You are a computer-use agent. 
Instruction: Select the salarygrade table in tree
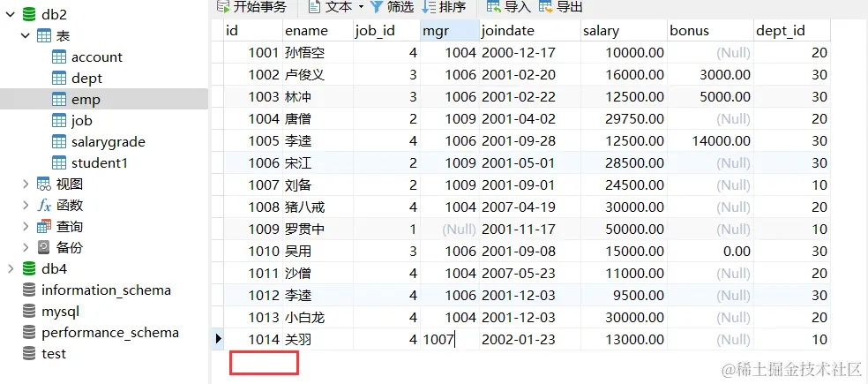(108, 142)
